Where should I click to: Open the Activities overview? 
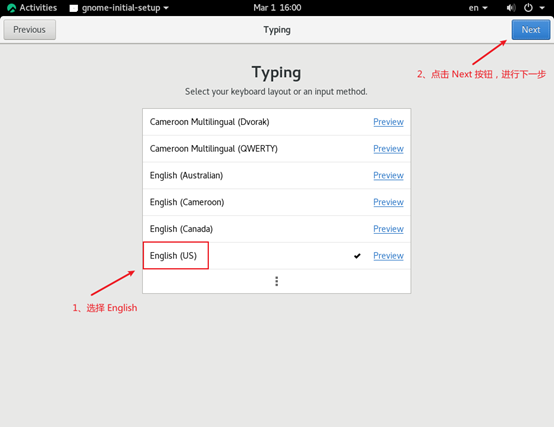(32, 8)
